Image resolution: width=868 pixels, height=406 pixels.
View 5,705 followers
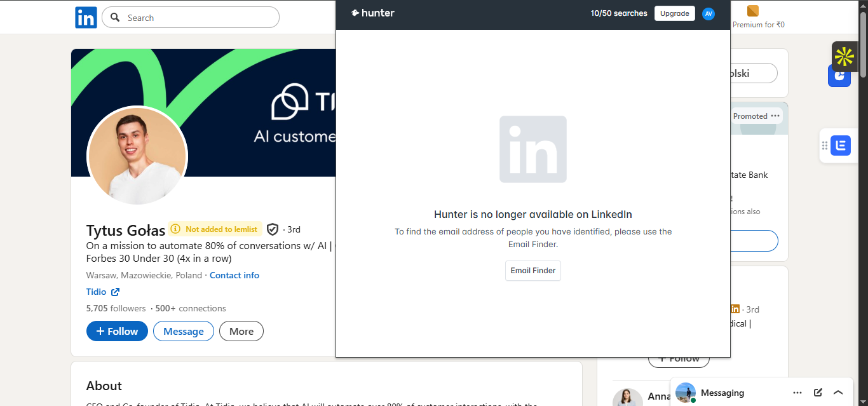pos(116,308)
